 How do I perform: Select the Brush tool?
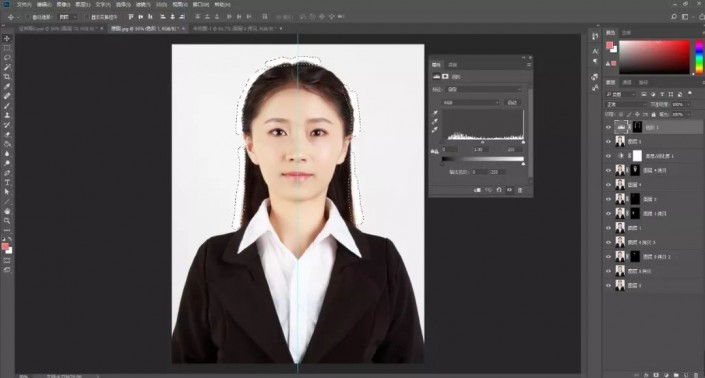[7, 106]
